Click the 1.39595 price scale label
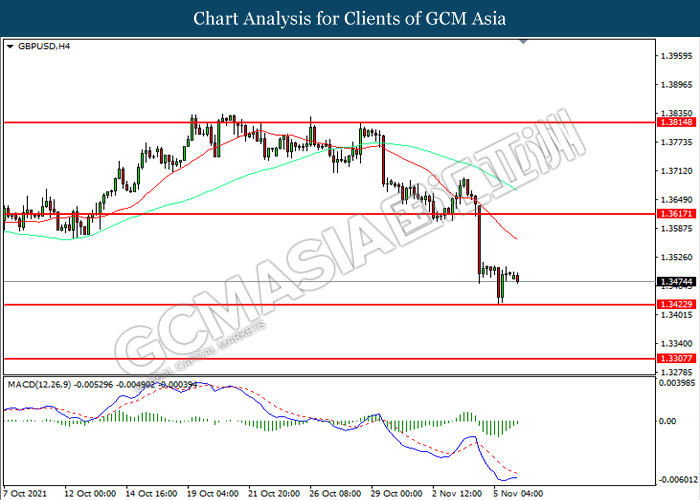This screenshot has width=700, height=500. point(676,56)
